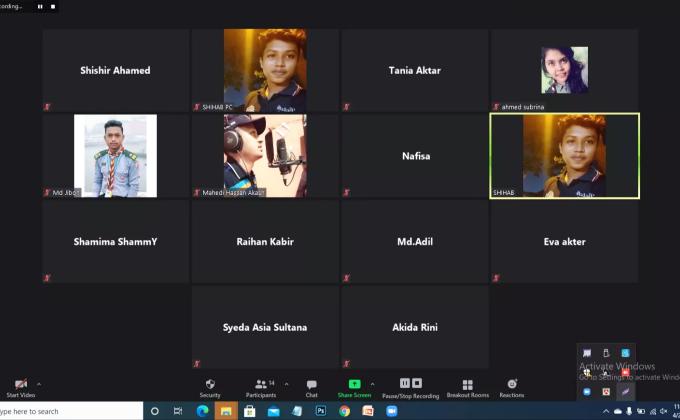Open File Explorer from the taskbar
The image size is (680, 420).
(x=226, y=411)
